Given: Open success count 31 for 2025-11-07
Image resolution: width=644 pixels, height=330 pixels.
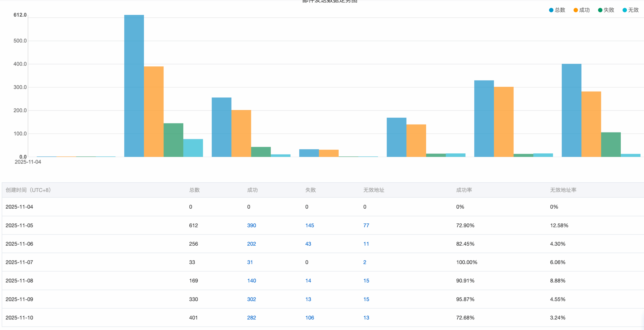Looking at the screenshot, I should coord(250,262).
